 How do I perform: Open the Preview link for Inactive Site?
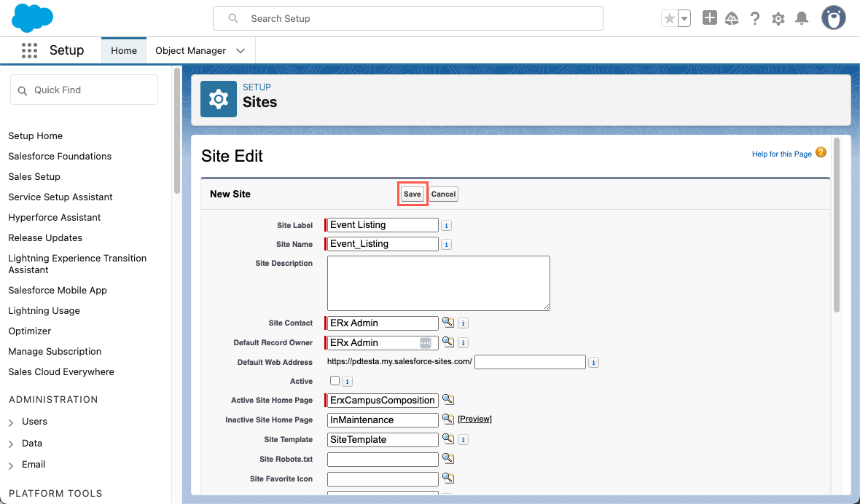tap(474, 420)
